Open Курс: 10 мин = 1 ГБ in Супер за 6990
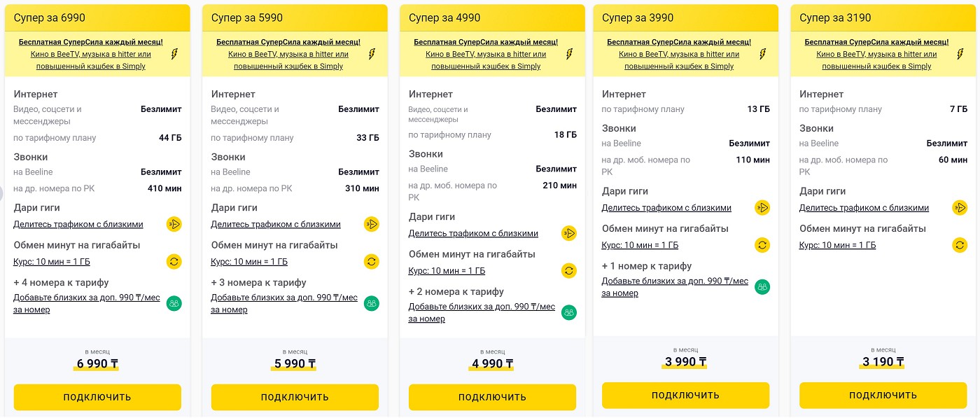The image size is (980, 418). click(x=52, y=262)
